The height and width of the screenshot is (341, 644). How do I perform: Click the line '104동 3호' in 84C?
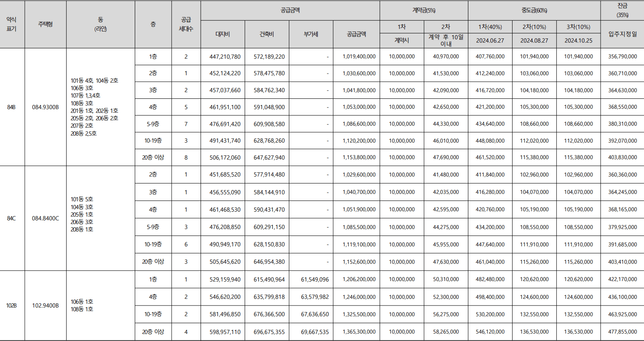(82, 207)
